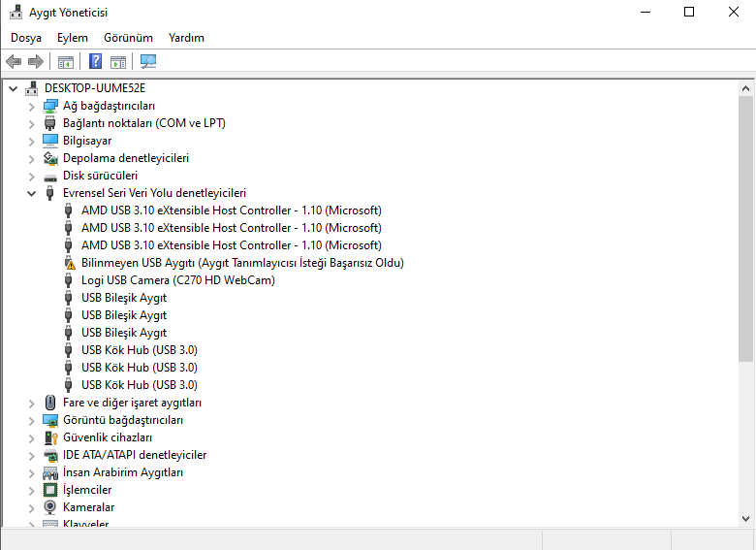Click the İnsan Arabirim Aygıtları icon
Screen dimensions: 756x550
point(50,472)
